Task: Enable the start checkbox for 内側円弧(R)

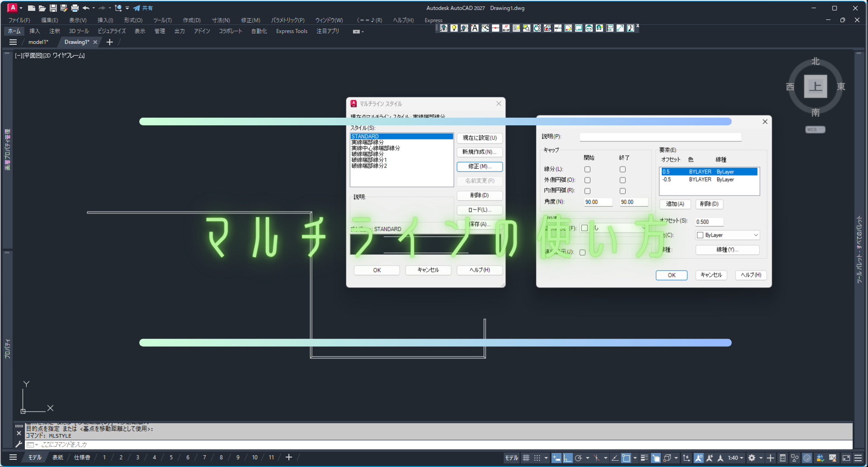Action: point(587,191)
